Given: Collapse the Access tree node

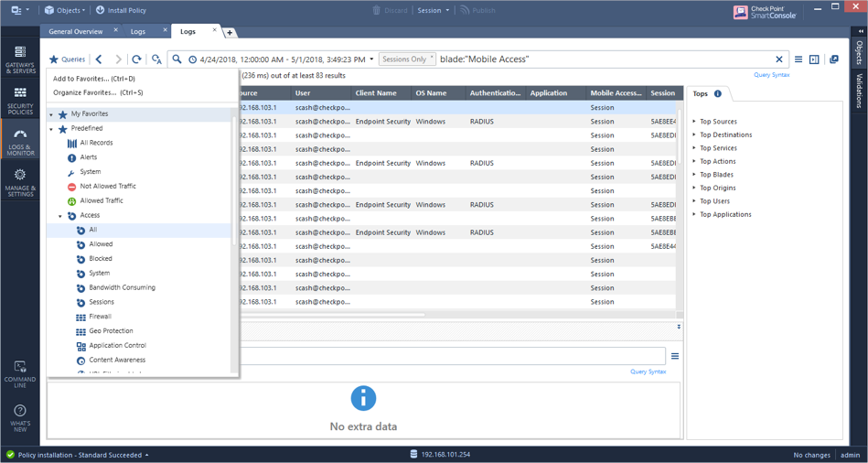Looking at the screenshot, I should [61, 216].
